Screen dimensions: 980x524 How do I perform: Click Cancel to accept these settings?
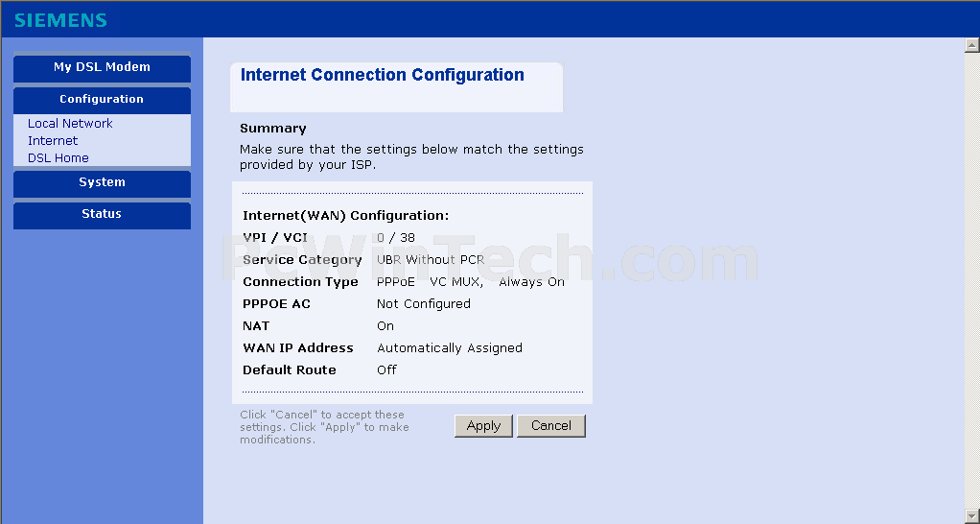tap(551, 426)
